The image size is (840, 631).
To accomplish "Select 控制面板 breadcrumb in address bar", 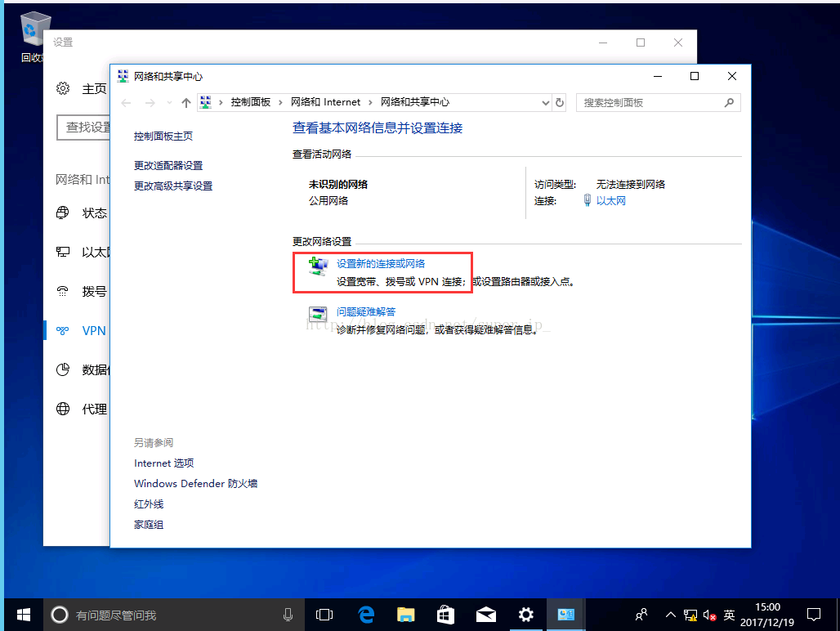I will 251,102.
